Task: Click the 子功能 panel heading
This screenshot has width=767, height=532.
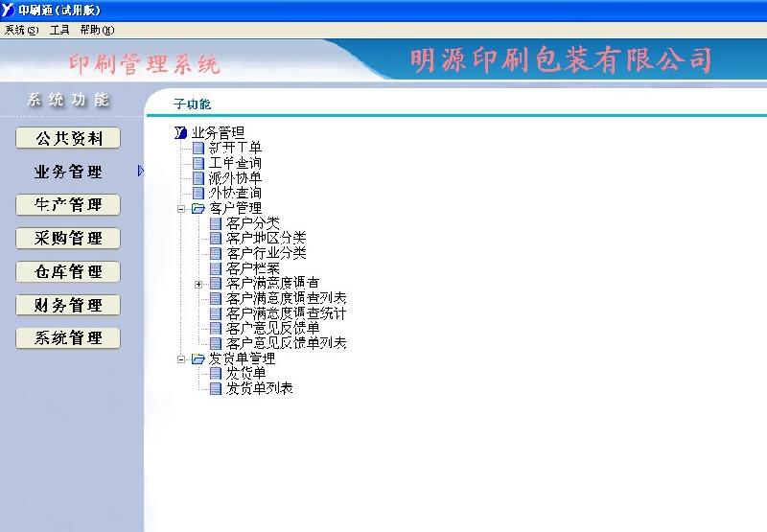Action: (193, 104)
